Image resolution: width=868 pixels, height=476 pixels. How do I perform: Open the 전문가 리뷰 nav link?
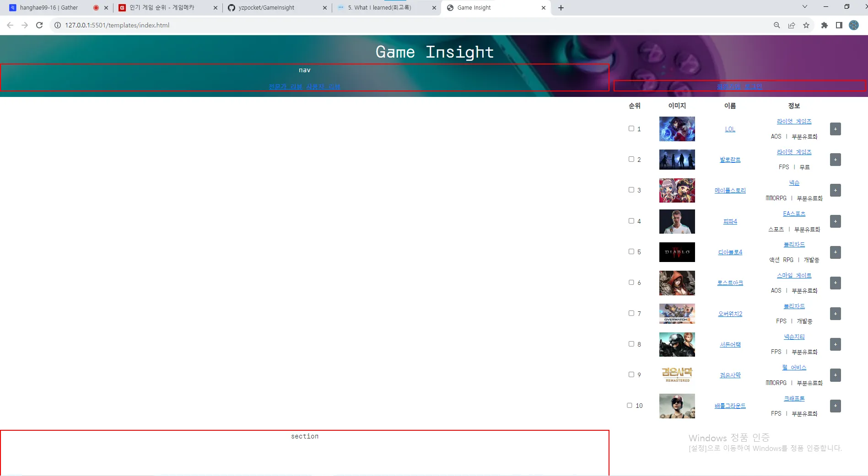pyautogui.click(x=286, y=87)
